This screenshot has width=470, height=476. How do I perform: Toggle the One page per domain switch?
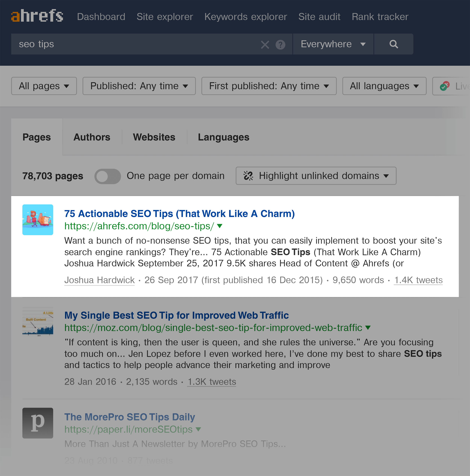click(107, 176)
